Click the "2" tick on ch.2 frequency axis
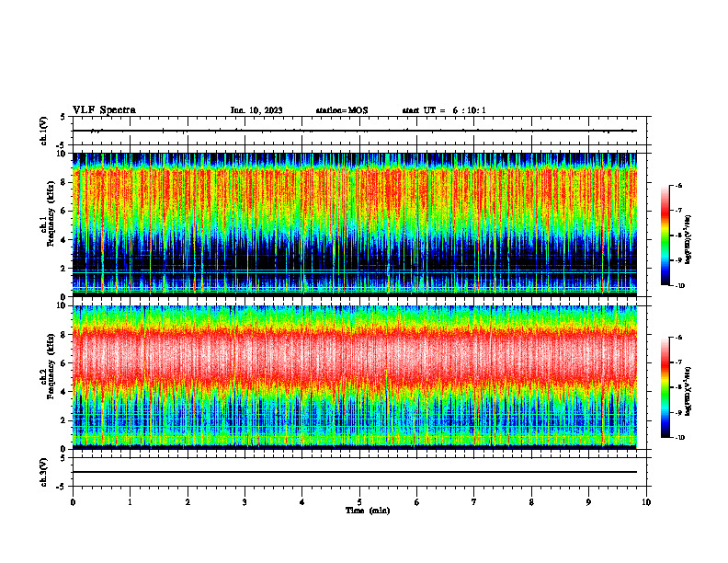728x563 pixels. [x=64, y=420]
